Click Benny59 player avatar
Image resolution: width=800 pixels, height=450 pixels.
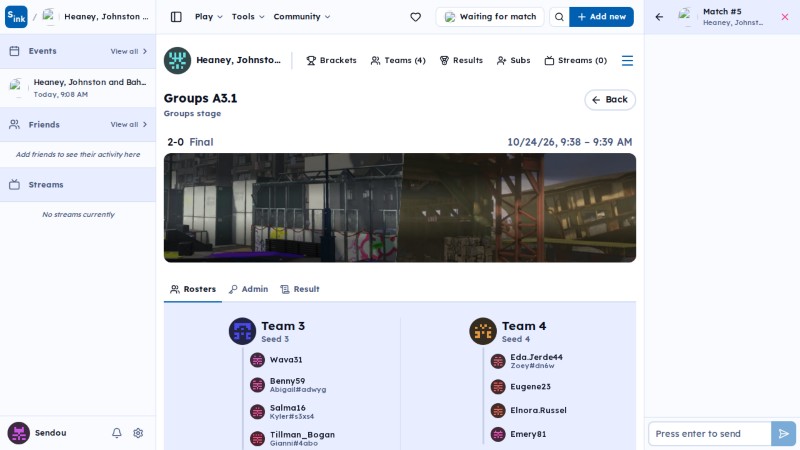point(258,385)
